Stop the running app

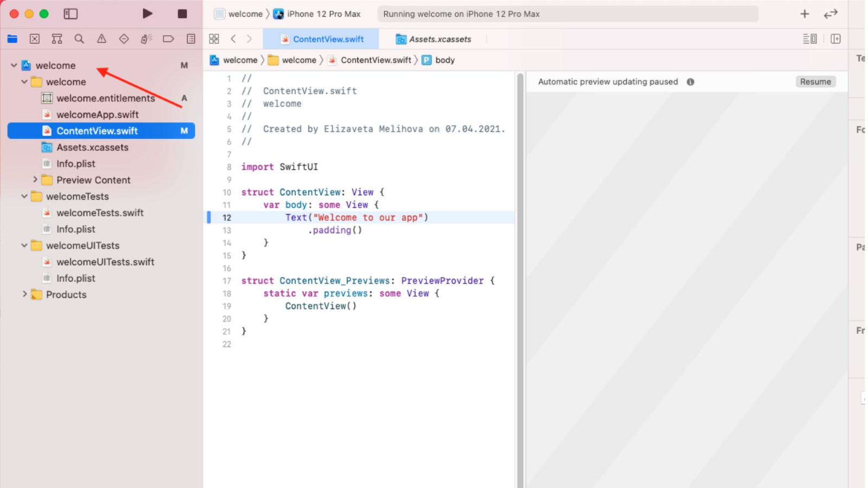tap(182, 14)
